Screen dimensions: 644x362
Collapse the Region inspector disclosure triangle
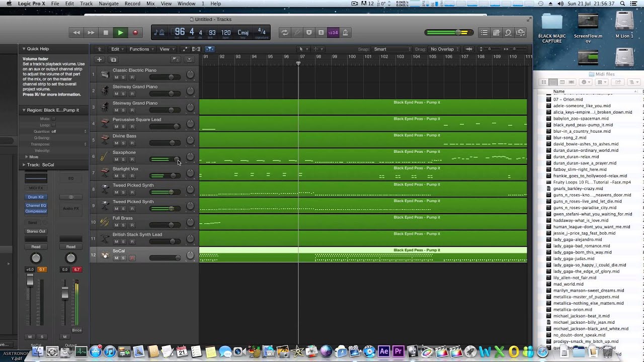pyautogui.click(x=23, y=110)
